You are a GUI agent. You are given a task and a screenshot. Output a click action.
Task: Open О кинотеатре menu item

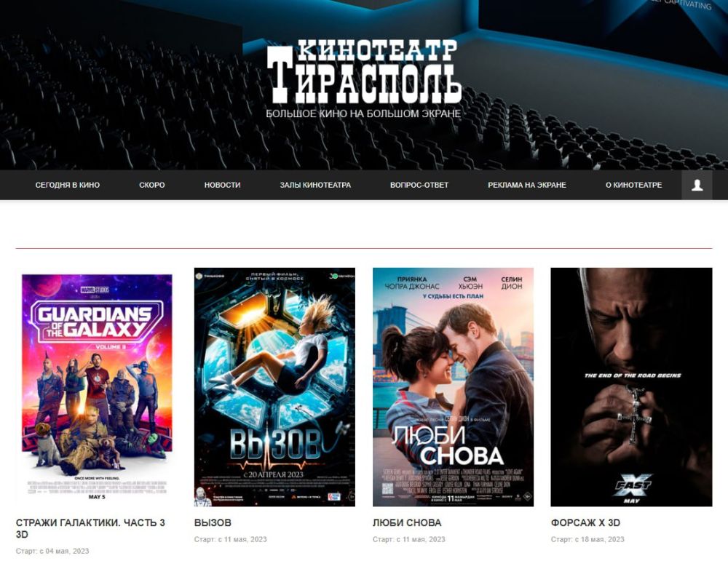point(634,185)
